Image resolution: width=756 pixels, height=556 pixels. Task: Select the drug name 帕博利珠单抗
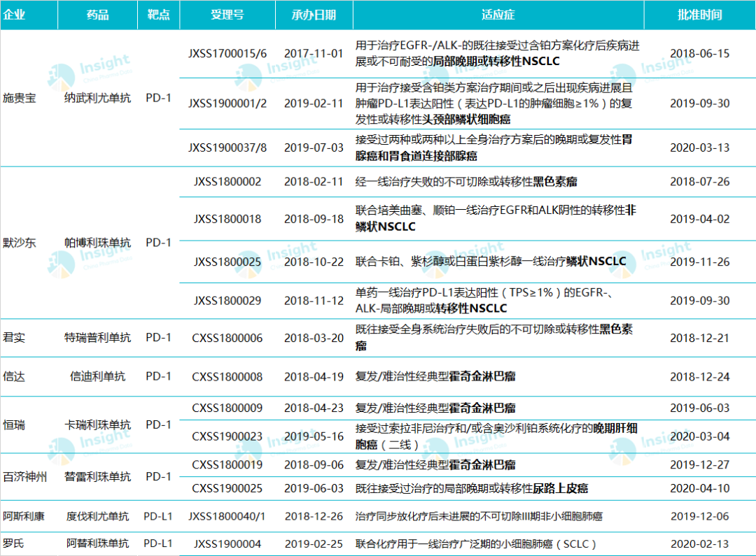click(x=97, y=243)
